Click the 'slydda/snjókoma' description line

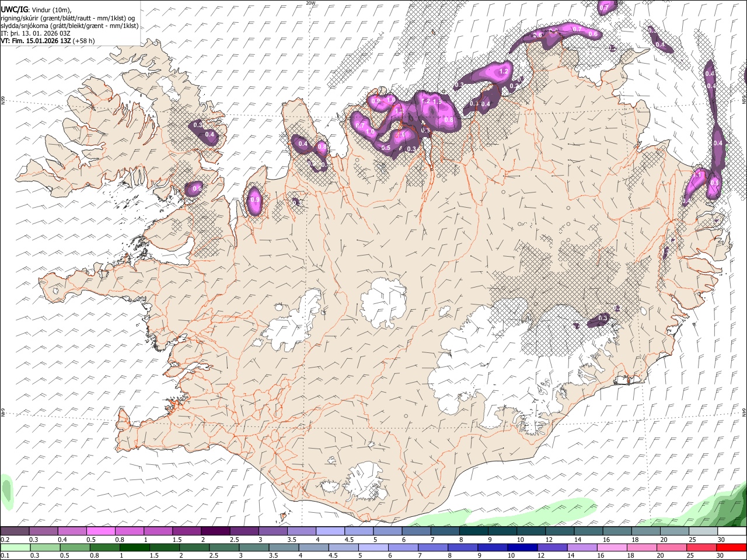(x=69, y=26)
